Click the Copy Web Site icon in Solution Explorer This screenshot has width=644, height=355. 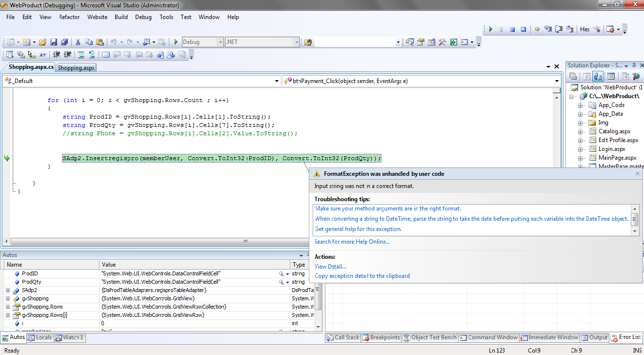click(625, 76)
